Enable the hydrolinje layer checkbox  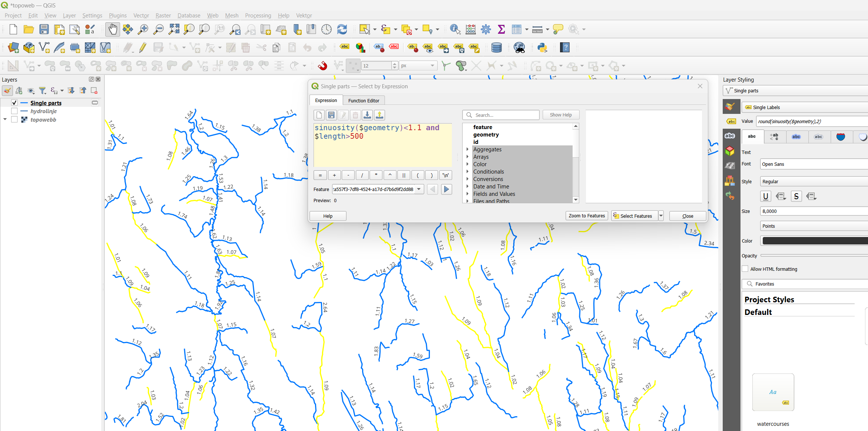tap(14, 111)
